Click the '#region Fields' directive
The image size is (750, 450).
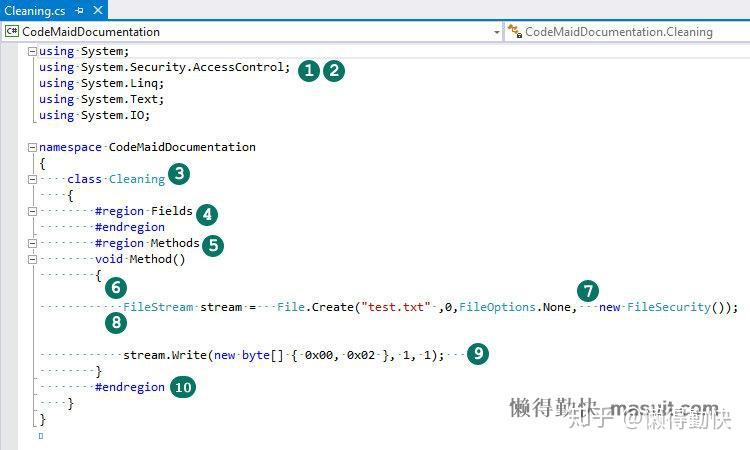tap(143, 211)
